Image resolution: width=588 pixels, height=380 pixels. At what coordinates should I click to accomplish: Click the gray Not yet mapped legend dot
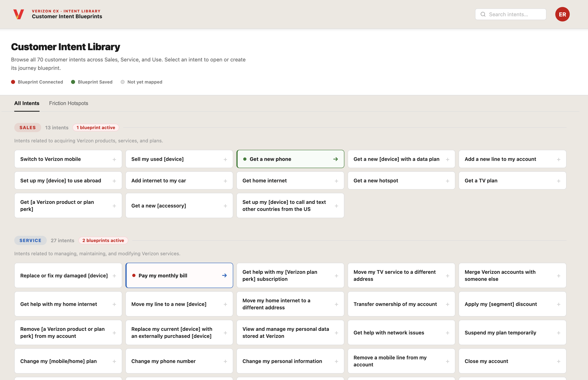coord(123,82)
